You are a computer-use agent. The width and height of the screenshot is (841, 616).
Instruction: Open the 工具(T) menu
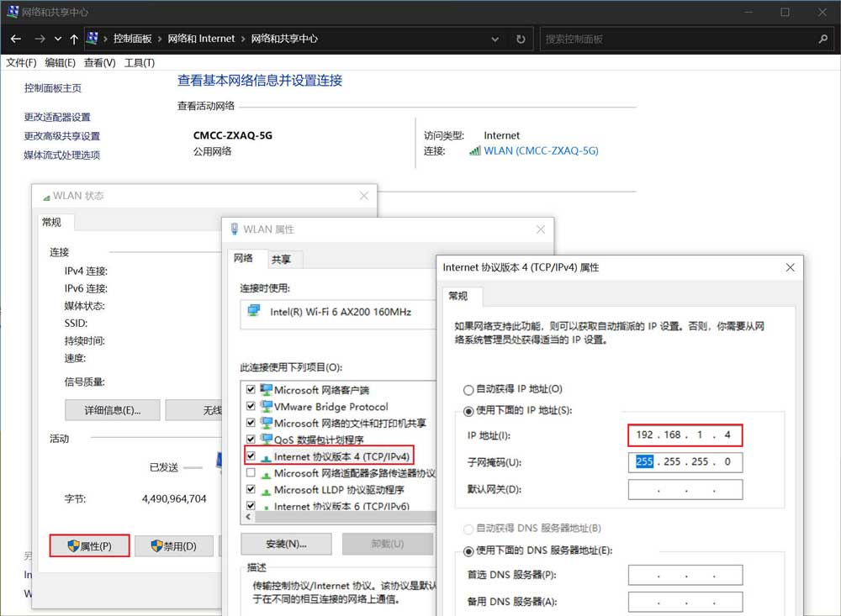(x=140, y=63)
